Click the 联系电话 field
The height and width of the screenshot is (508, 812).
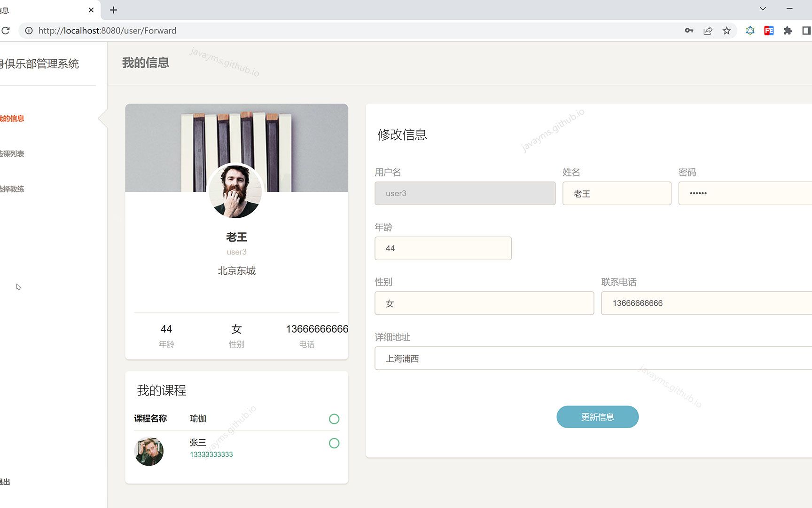point(707,303)
